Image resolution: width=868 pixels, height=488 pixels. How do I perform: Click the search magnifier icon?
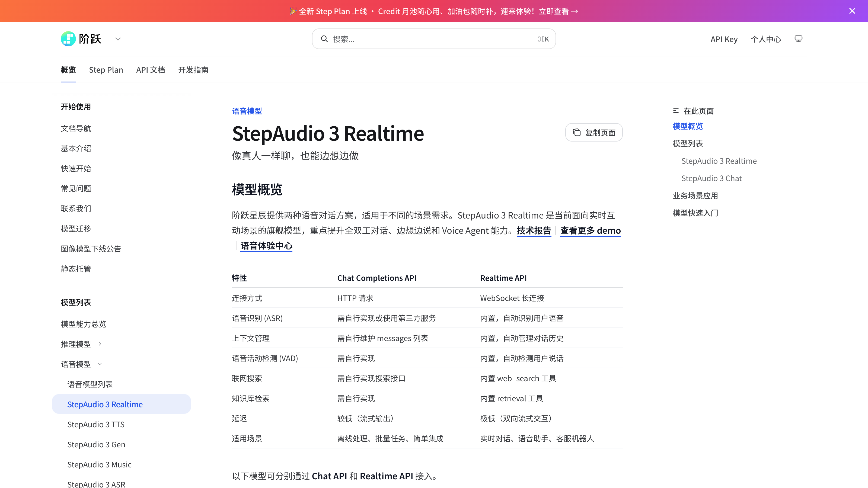coord(324,39)
